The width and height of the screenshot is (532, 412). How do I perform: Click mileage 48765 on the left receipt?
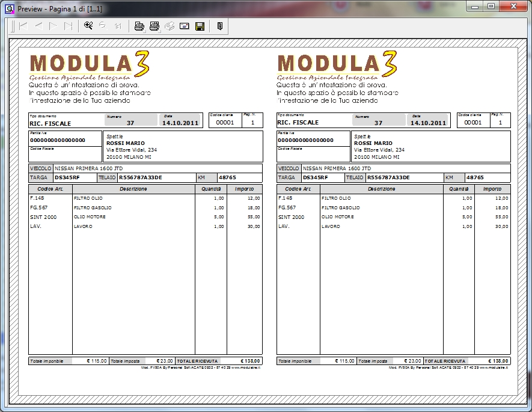(x=227, y=177)
